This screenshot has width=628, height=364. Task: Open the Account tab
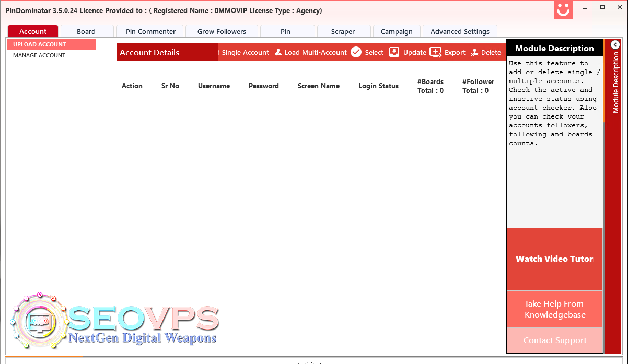[x=33, y=31]
